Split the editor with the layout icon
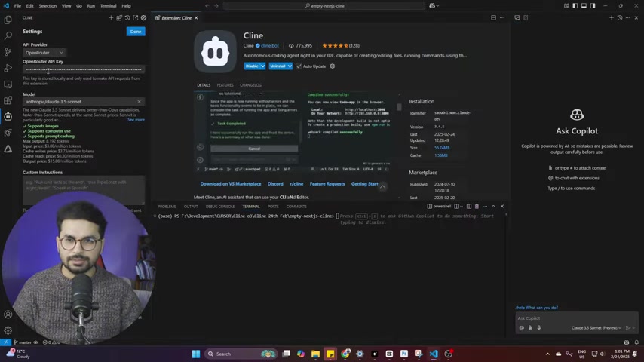The width and height of the screenshot is (644, 362). click(x=493, y=17)
